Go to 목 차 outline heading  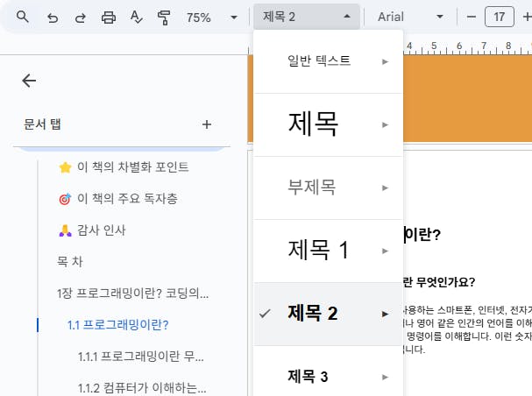click(70, 261)
